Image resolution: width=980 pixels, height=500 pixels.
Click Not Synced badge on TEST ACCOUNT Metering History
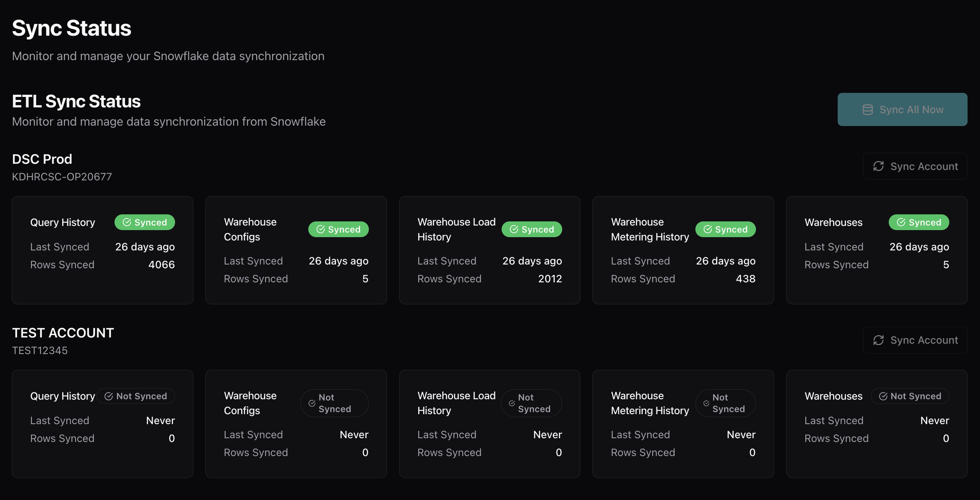(725, 403)
